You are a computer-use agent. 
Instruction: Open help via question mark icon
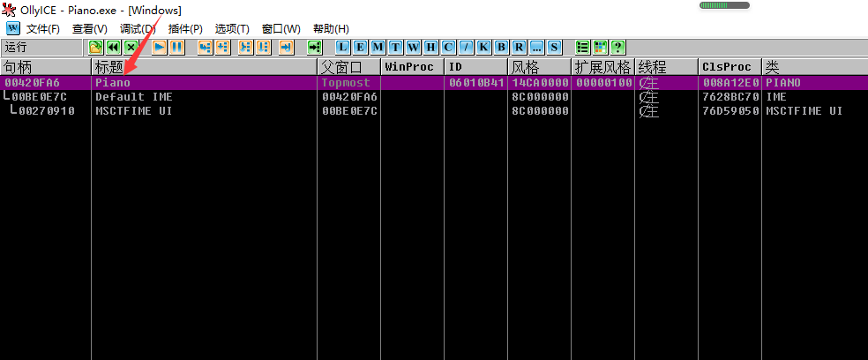[617, 47]
